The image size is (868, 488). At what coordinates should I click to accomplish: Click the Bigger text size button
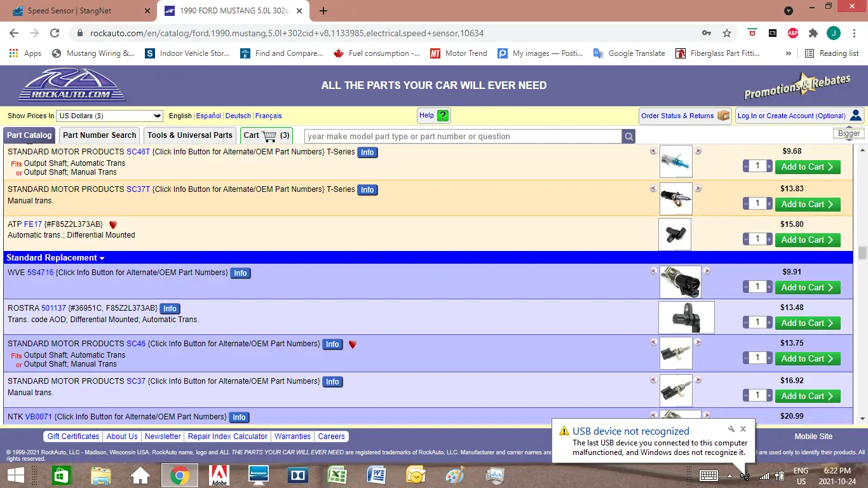click(x=849, y=133)
